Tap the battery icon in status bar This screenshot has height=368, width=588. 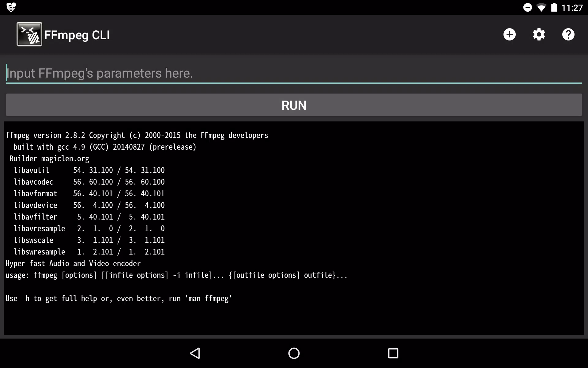[x=554, y=7]
